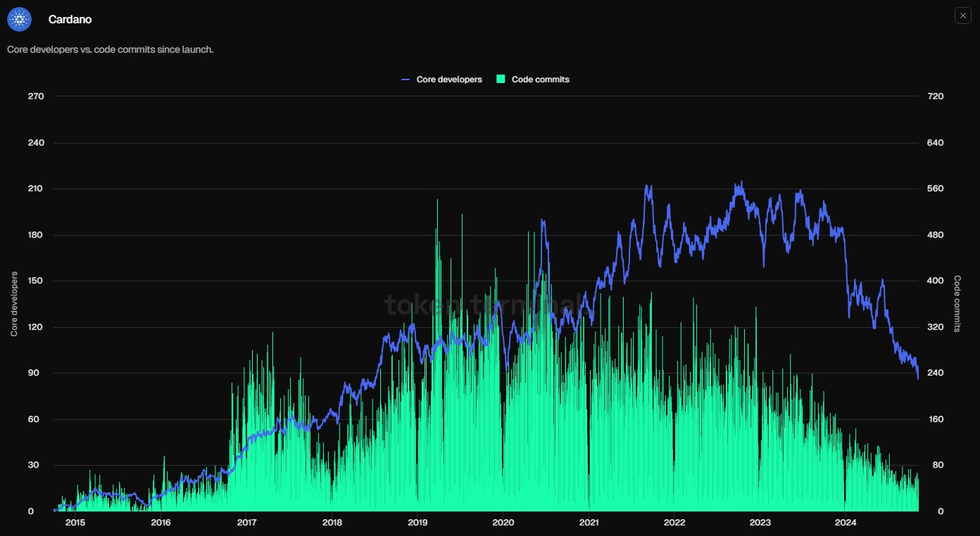Click the Cardano logo icon

click(19, 19)
